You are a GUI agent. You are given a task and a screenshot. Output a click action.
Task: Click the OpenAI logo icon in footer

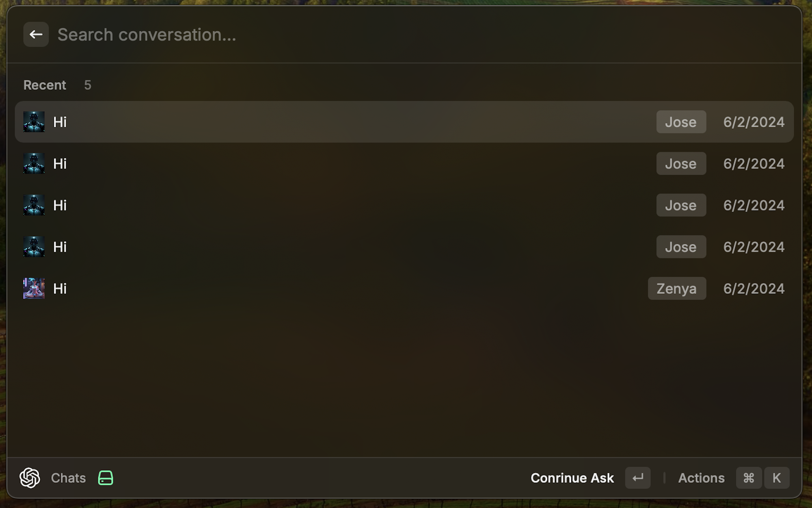tap(30, 478)
